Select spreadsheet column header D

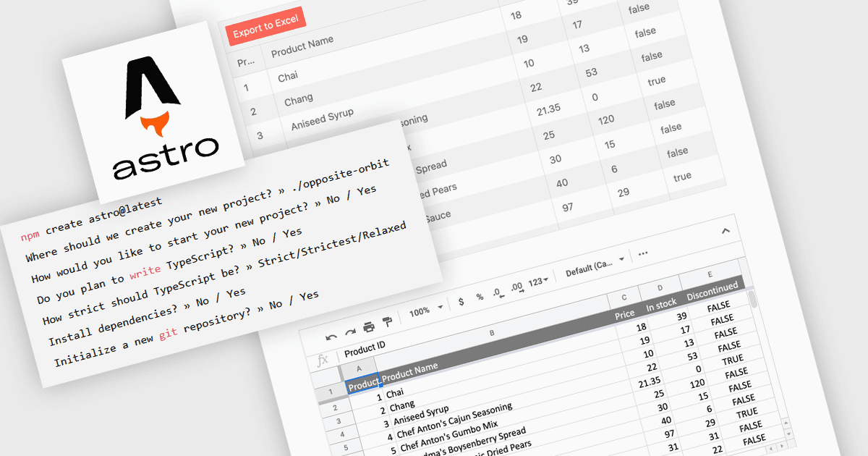pos(660,287)
